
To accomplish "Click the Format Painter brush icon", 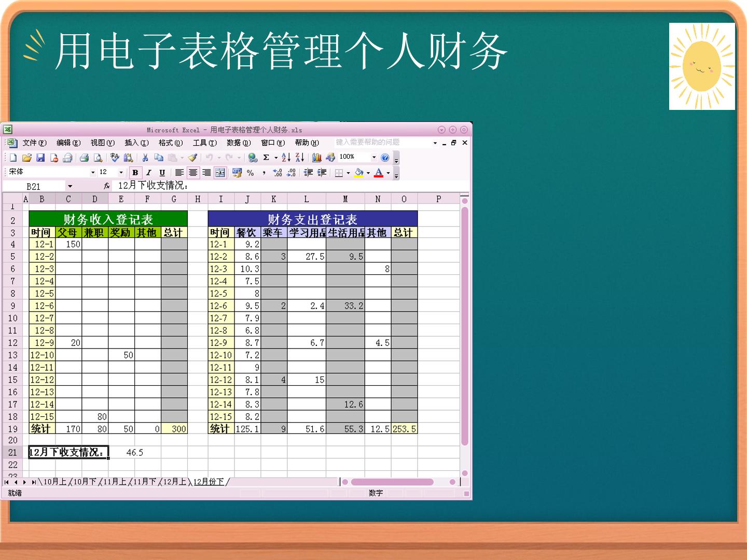I will 192,158.
